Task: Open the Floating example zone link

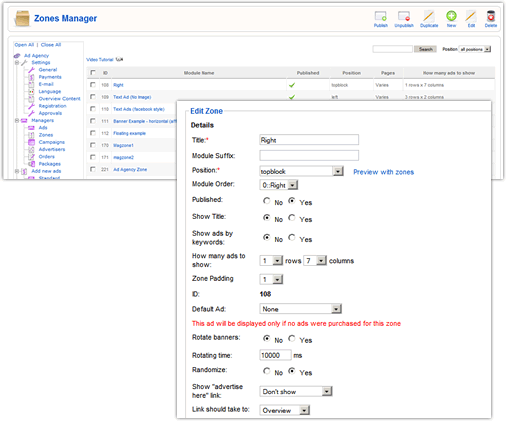Action: pos(129,133)
